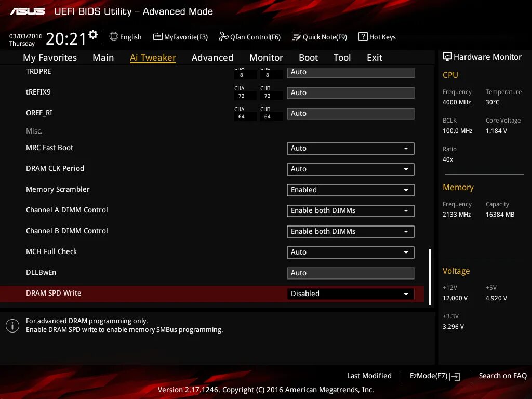Click the core voltage 1.184 V
Image resolution: width=532 pixels, height=399 pixels.
tap(496, 130)
